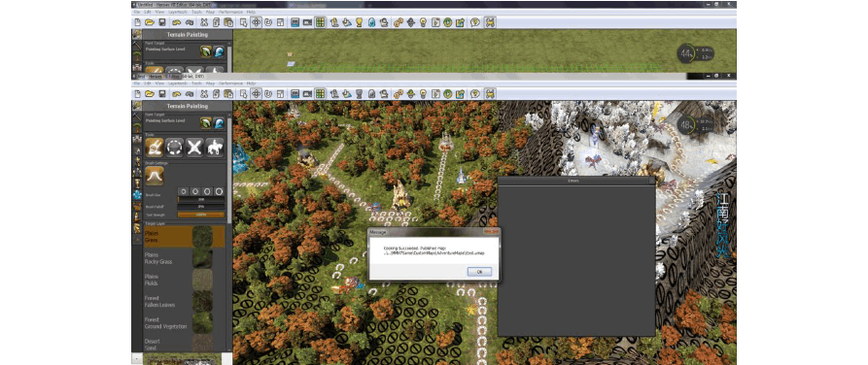868x365 pixels.
Task: Click Open folder icon in Untitled window toolbar
Action: coord(150,22)
